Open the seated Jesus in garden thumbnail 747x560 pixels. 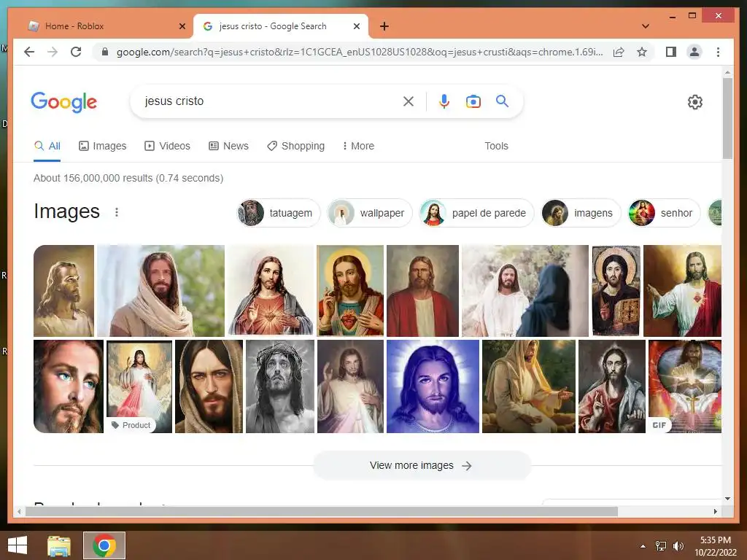pos(529,386)
